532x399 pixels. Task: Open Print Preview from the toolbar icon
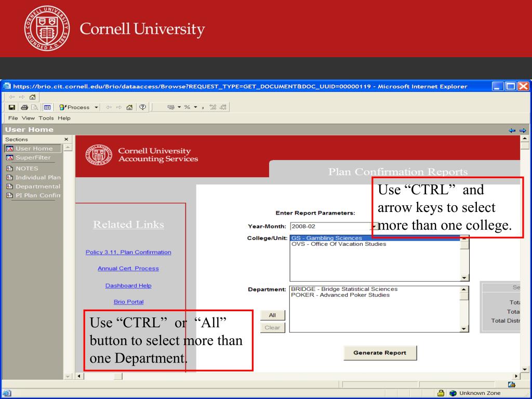pyautogui.click(x=35, y=107)
